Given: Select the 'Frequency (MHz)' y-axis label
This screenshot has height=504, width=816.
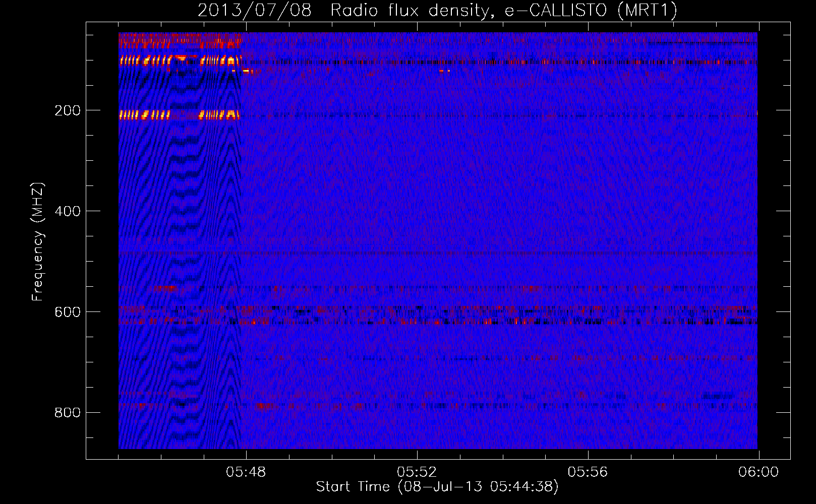Looking at the screenshot, I should pyautogui.click(x=38, y=241).
